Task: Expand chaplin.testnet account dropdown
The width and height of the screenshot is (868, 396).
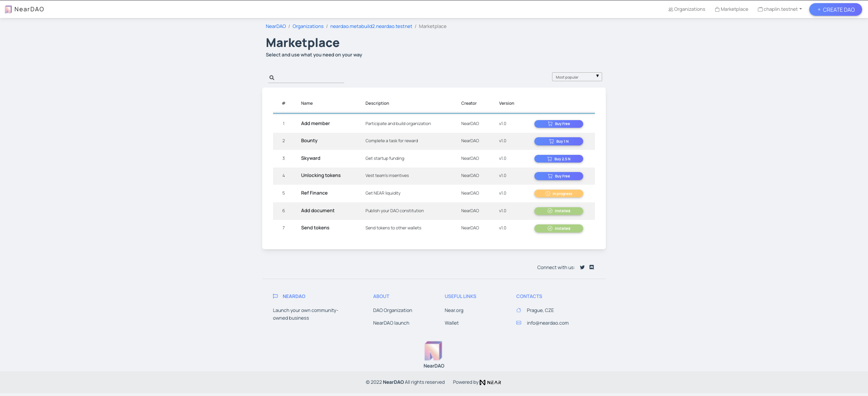Action: pos(780,9)
